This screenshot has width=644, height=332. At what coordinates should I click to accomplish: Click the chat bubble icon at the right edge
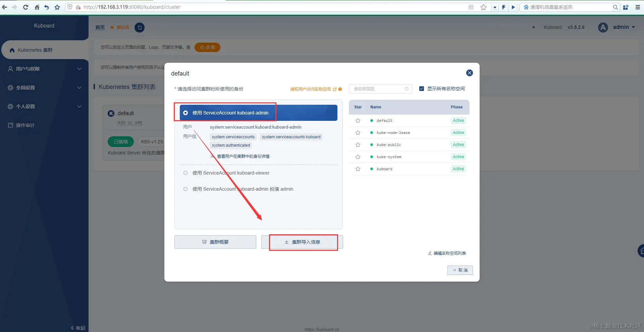641,251
